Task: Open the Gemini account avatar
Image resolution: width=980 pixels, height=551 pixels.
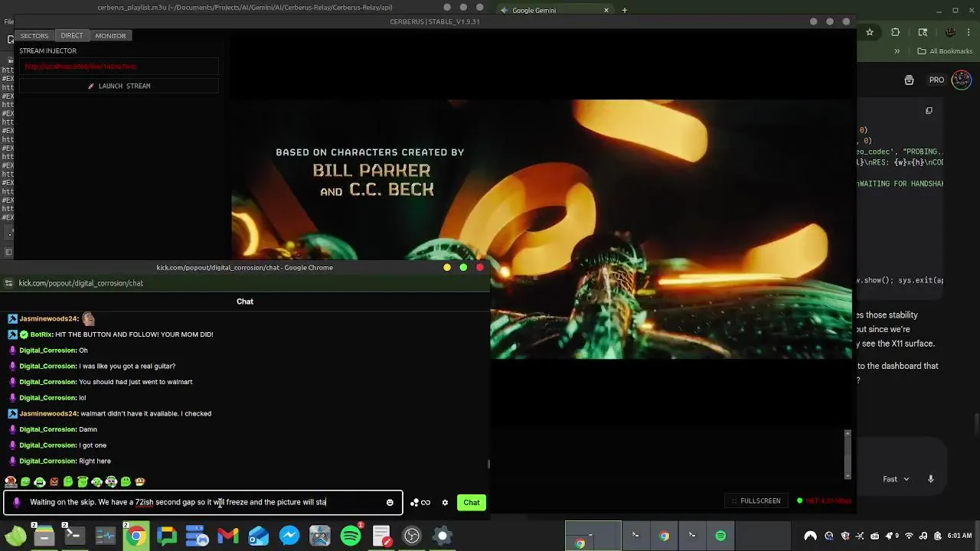Action: [962, 80]
